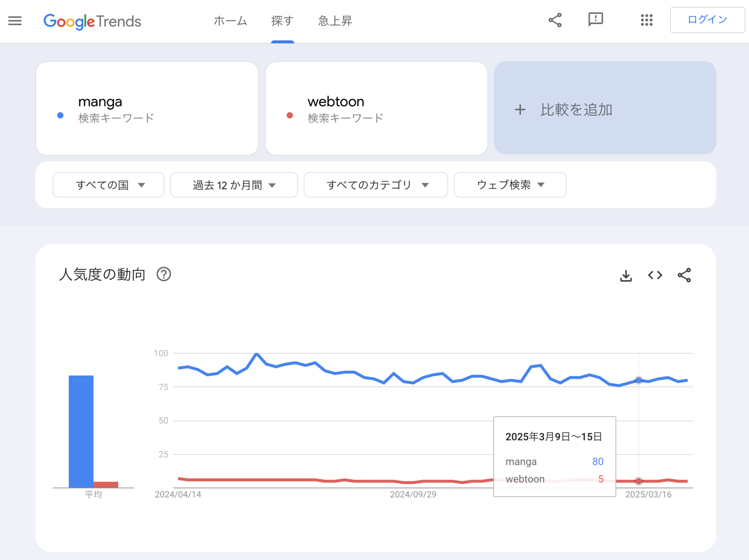
Task: Click the share icon in top header
Action: pos(555,20)
